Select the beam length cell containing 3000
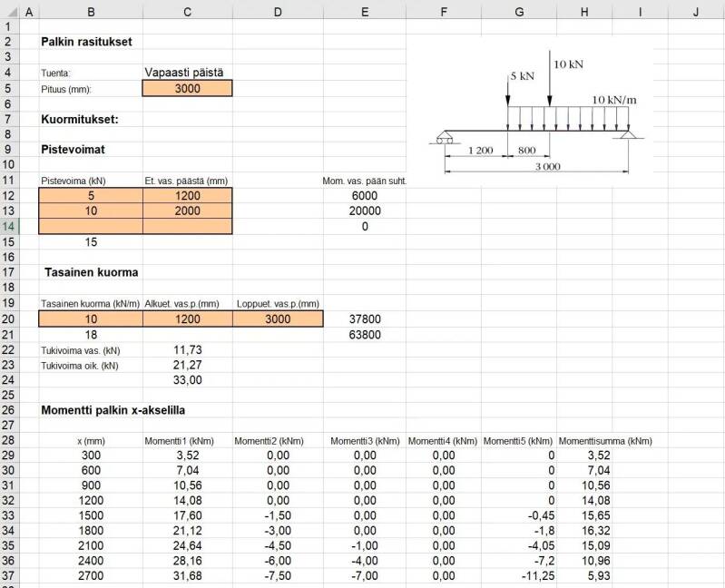Image resolution: width=725 pixels, height=588 pixels. [187, 88]
